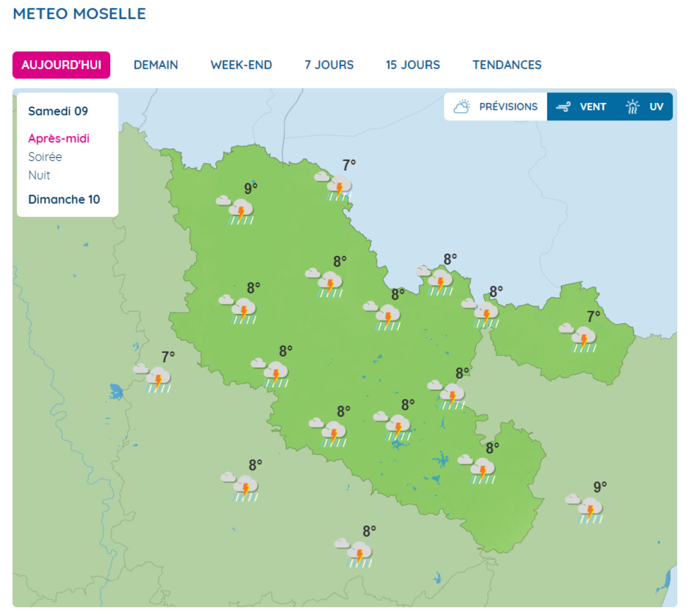The height and width of the screenshot is (616, 689).
Task: Select the Soirée time period
Action: click(x=45, y=157)
